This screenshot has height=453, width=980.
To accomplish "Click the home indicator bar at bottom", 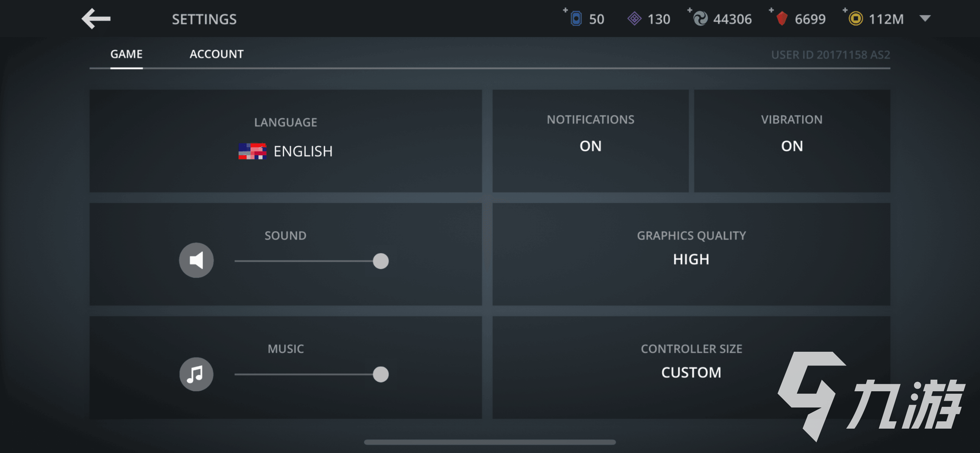I will (x=490, y=442).
